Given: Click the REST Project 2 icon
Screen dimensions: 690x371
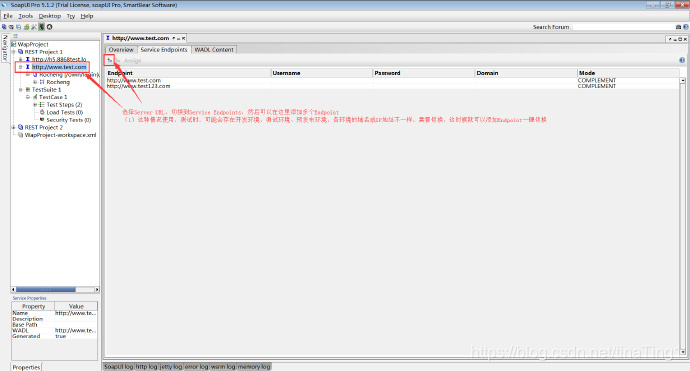Looking at the screenshot, I should pyautogui.click(x=20, y=127).
